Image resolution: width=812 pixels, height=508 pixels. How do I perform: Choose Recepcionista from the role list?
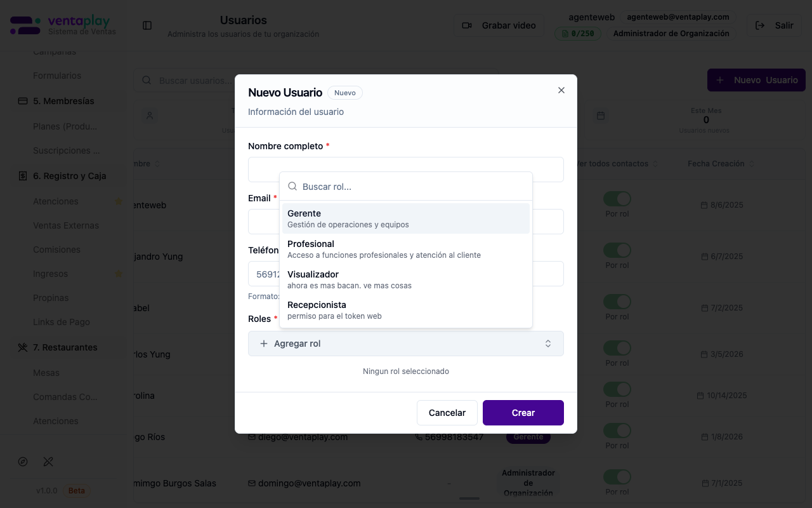[405, 310]
